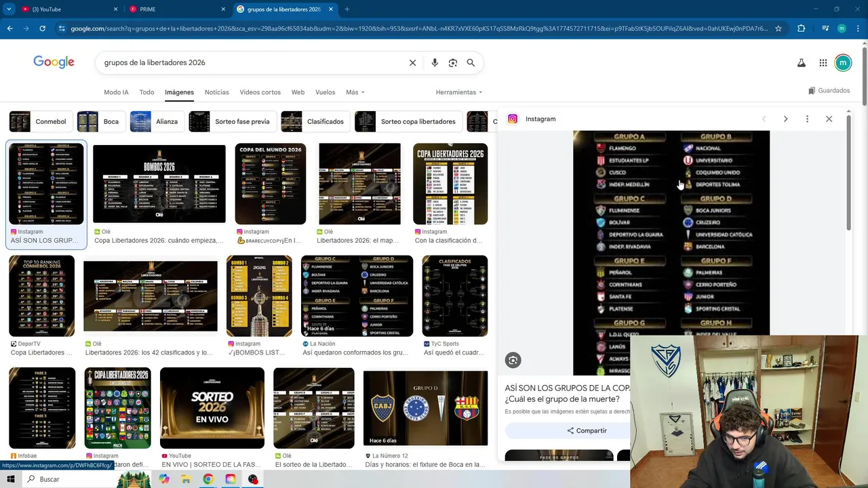The image size is (868, 488).
Task: Switch to the YouTube browser tab
Action: coord(68,9)
